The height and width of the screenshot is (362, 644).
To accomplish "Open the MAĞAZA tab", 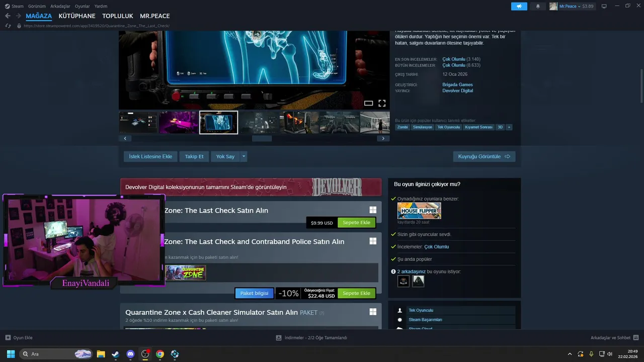I will click(x=39, y=16).
